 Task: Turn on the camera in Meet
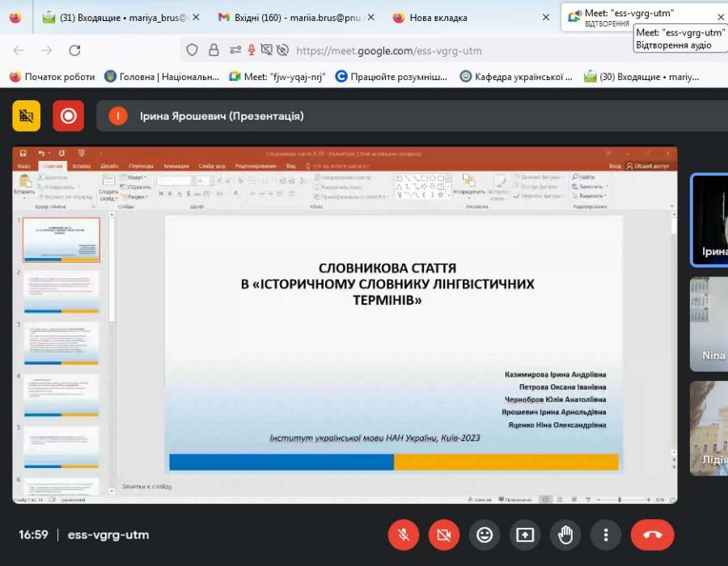443,534
